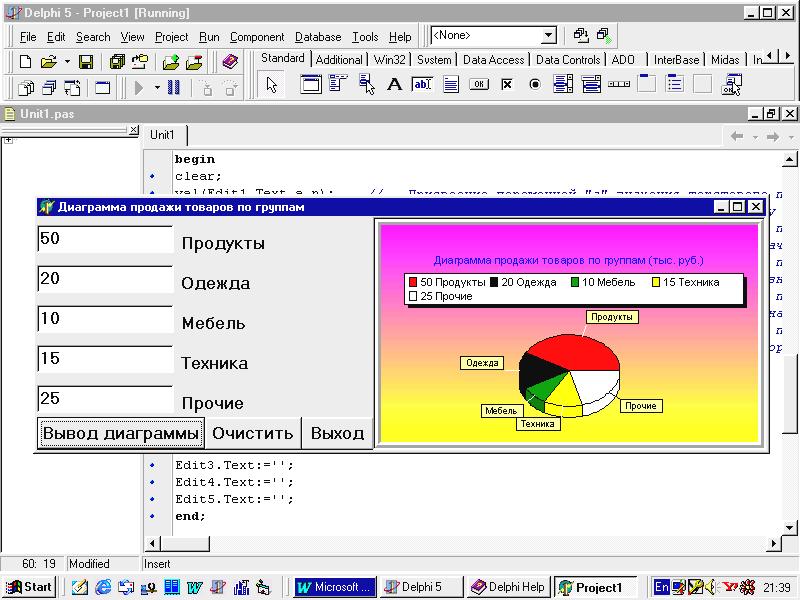The height and width of the screenshot is (600, 800).
Task: Open the Run button dropdown arrow
Action: click(157, 88)
